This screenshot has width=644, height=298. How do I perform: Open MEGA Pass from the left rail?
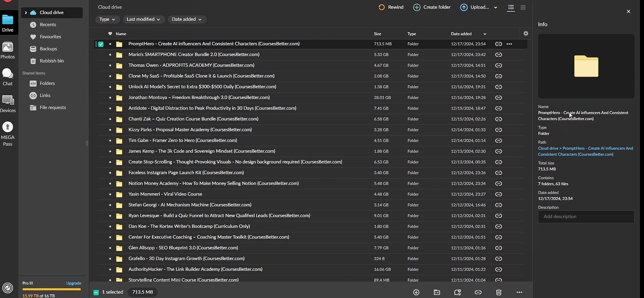tap(7, 134)
